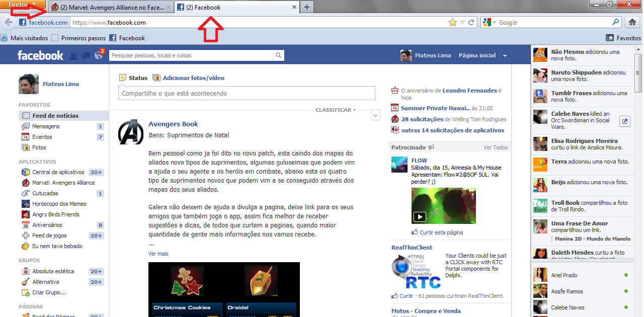
Task: Open the Firefox application menu button
Action: tap(23, 4)
